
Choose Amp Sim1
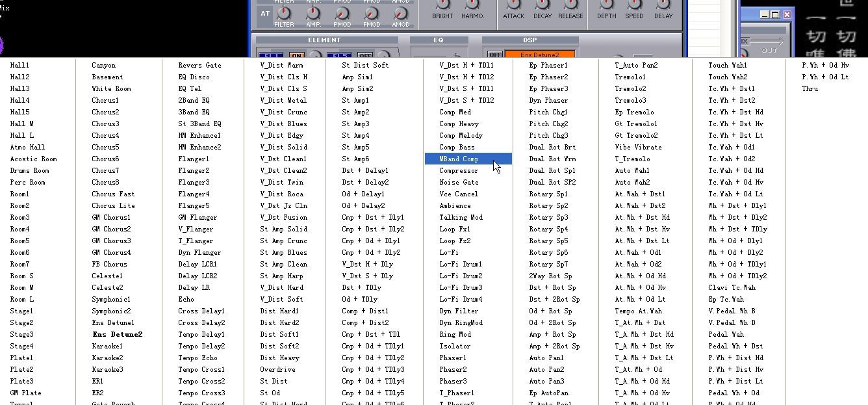(x=357, y=77)
